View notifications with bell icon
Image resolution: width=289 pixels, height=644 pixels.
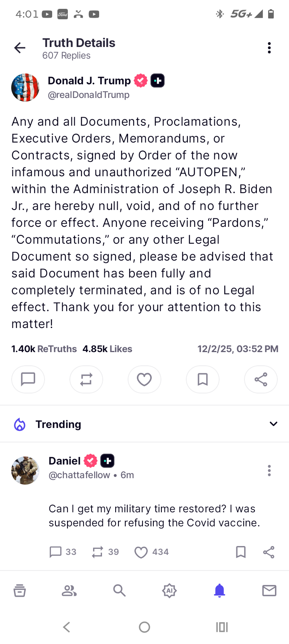pos(219,590)
